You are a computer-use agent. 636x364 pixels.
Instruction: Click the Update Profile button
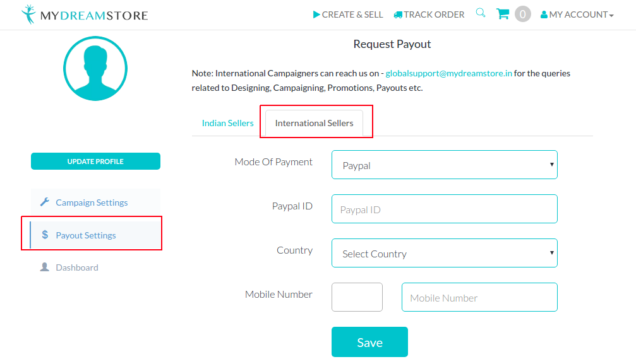pyautogui.click(x=95, y=161)
